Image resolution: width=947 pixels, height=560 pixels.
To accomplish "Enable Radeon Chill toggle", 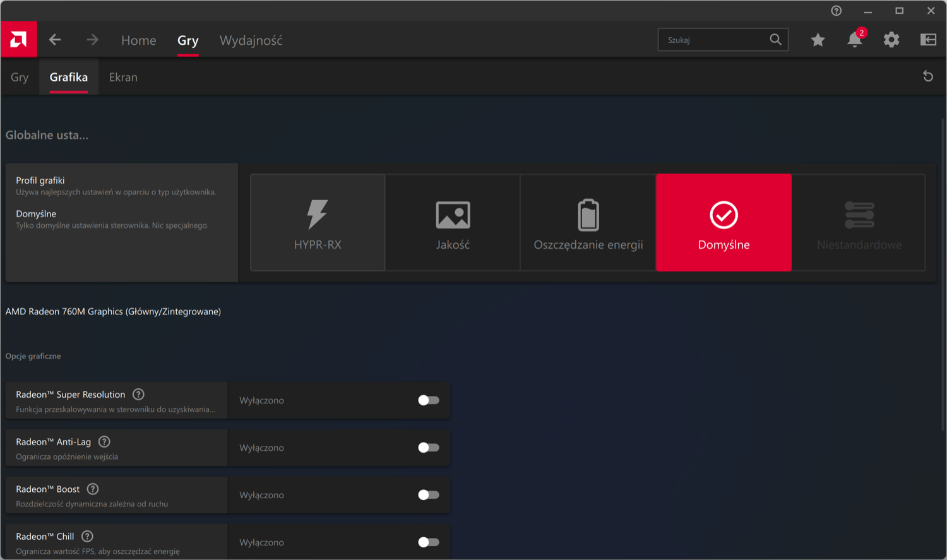I will (429, 542).
